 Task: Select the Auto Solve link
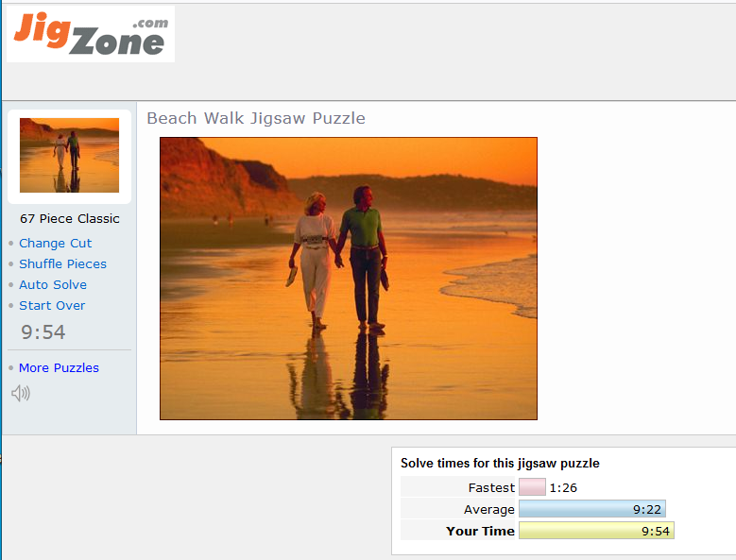pyautogui.click(x=53, y=284)
